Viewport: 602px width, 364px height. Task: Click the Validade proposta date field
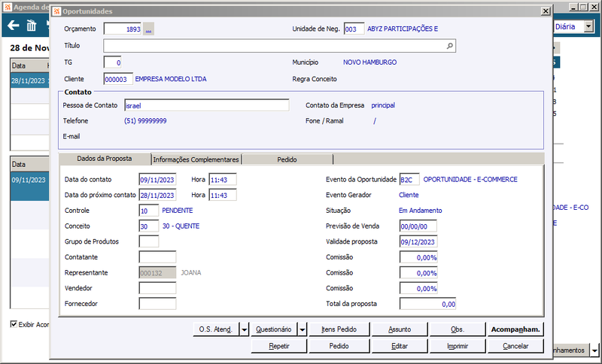tap(418, 241)
